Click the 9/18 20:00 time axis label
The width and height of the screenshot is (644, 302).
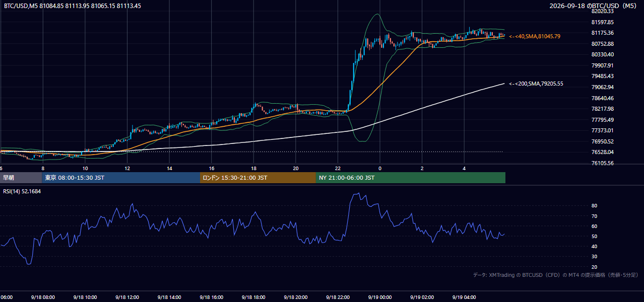[x=296, y=297]
